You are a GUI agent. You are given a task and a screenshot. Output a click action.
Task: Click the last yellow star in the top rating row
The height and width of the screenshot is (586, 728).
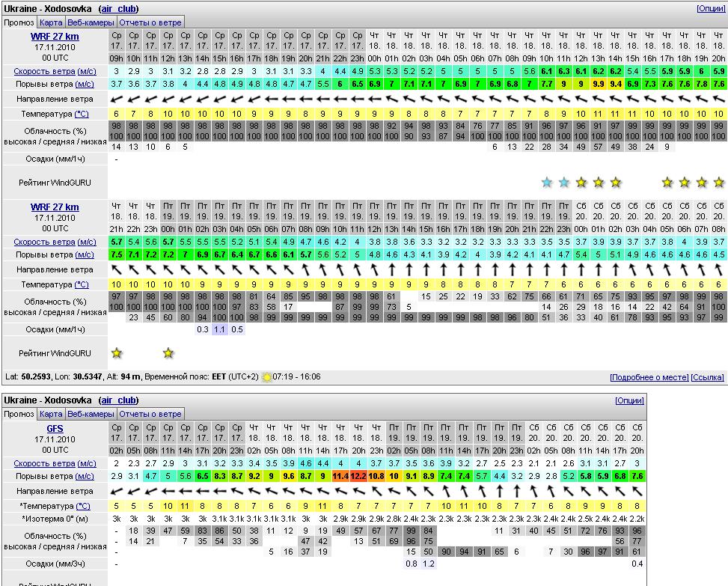(x=719, y=183)
